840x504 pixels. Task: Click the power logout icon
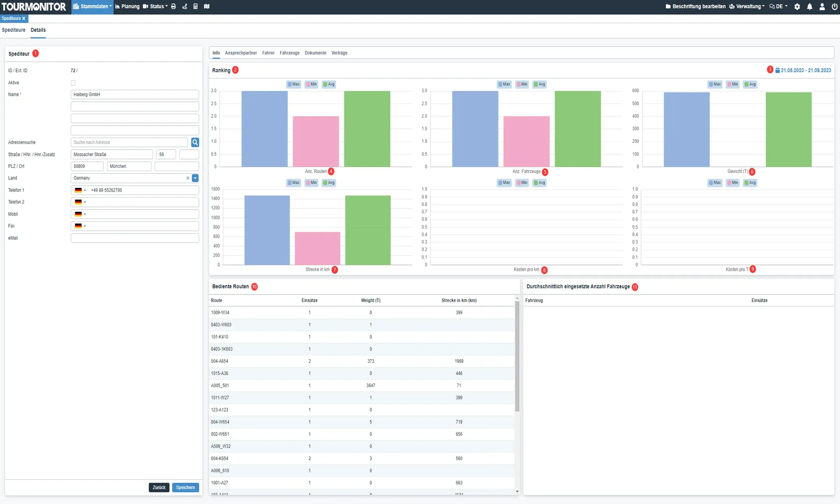[x=834, y=7]
